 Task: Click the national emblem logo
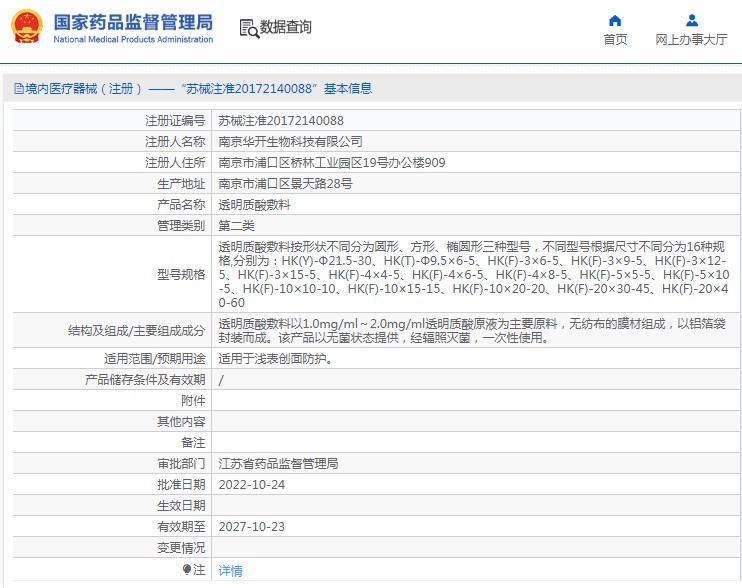point(27,26)
